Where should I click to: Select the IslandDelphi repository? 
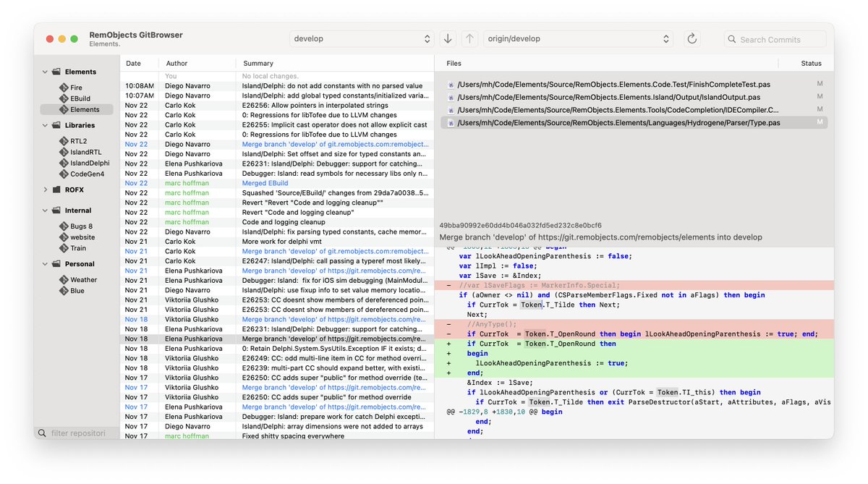point(77,163)
